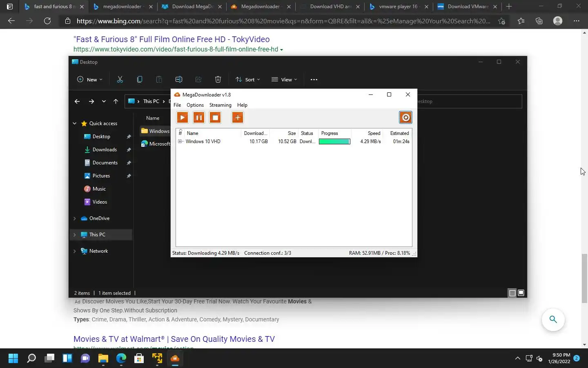Select Desktop in Quick access

click(101, 137)
